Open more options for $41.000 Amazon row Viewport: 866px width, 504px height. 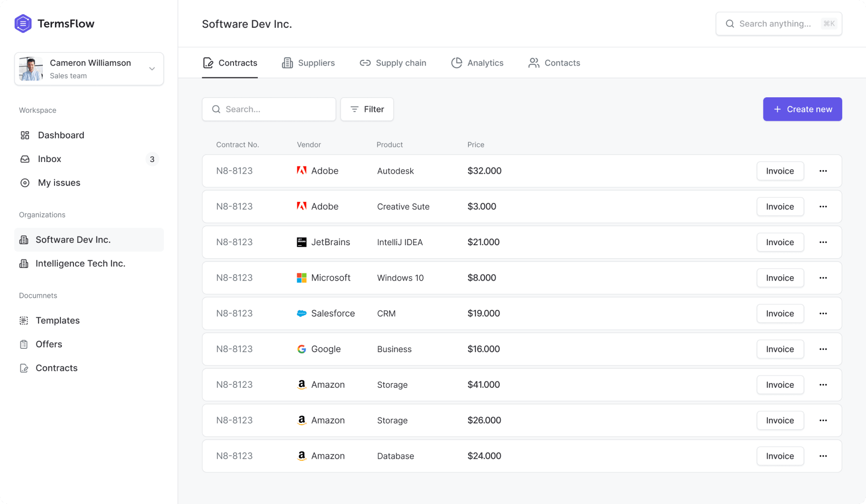pyautogui.click(x=823, y=385)
